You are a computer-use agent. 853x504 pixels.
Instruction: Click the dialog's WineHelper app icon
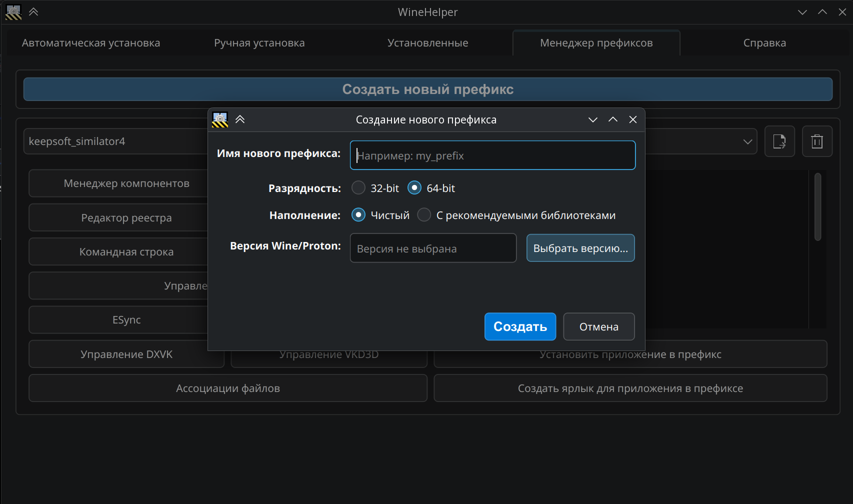tap(220, 119)
